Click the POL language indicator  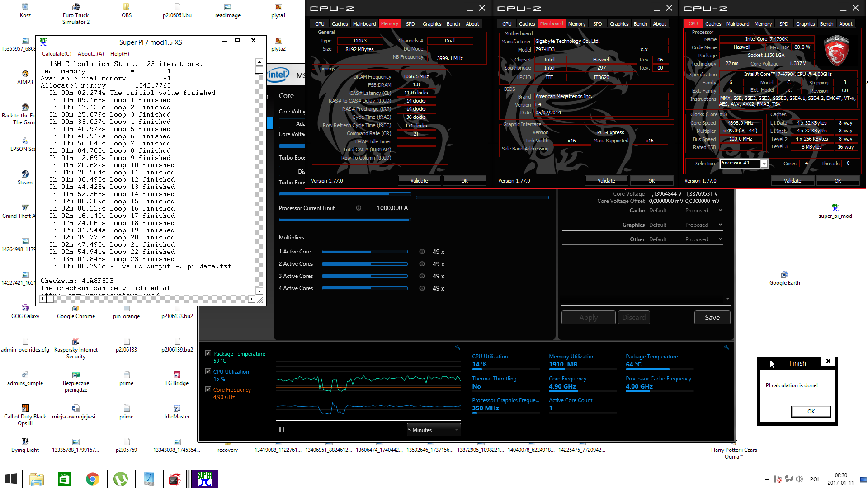[815, 479]
